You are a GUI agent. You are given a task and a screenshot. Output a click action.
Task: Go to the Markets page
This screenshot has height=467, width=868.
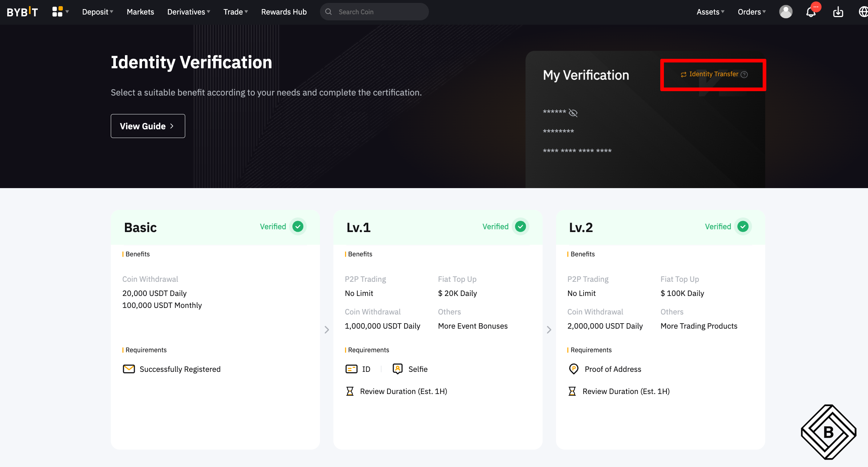140,12
